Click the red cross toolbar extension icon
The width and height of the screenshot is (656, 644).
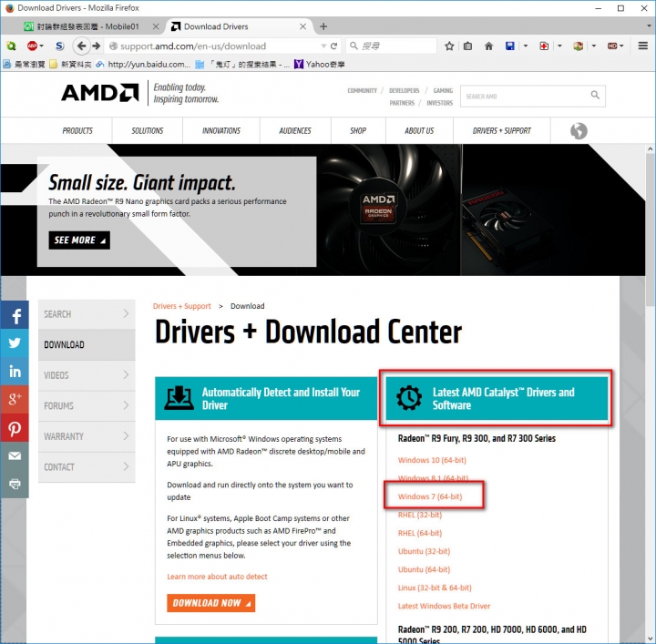544,46
